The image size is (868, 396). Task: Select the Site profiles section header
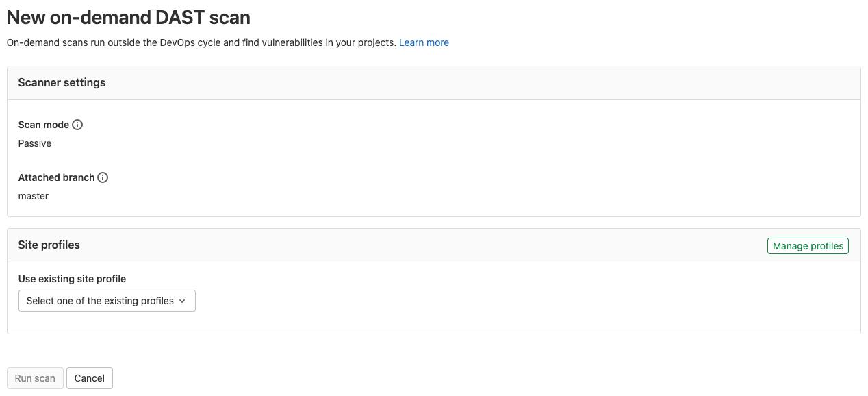(x=49, y=245)
